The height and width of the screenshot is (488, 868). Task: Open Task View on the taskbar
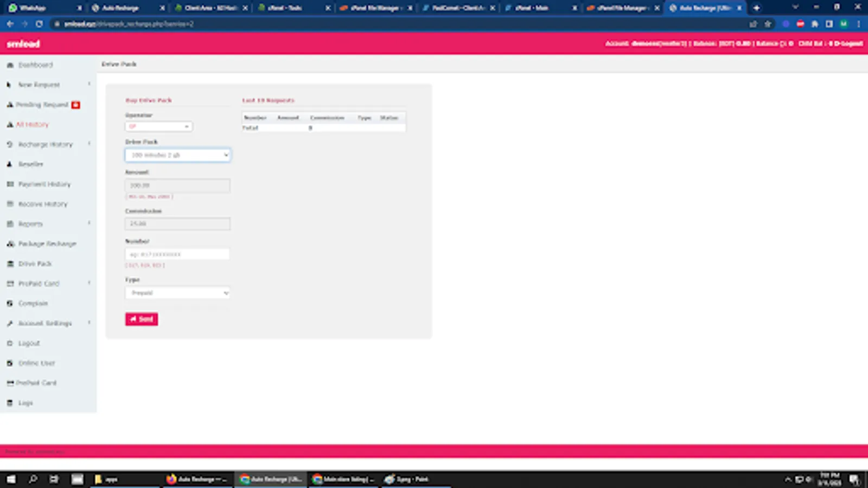point(54,479)
